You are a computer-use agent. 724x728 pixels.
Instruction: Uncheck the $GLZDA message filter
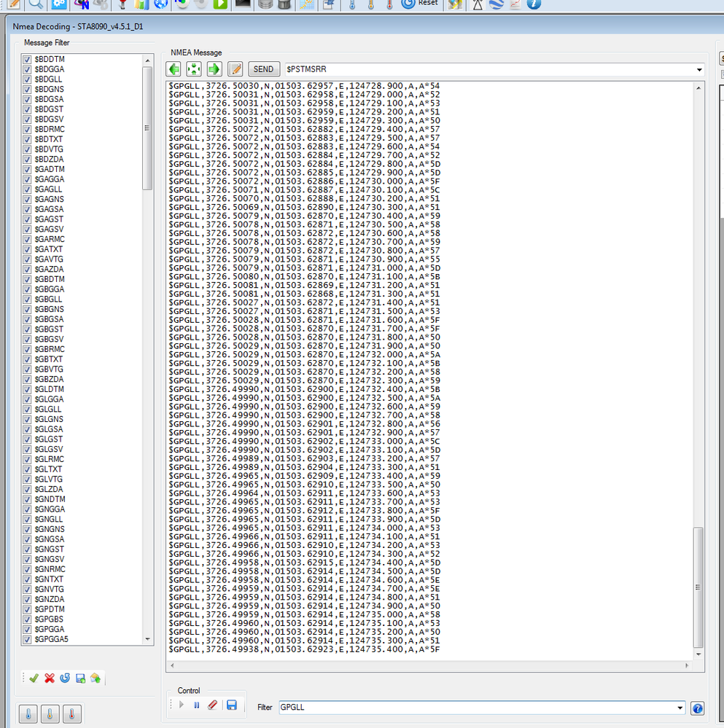(x=27, y=490)
